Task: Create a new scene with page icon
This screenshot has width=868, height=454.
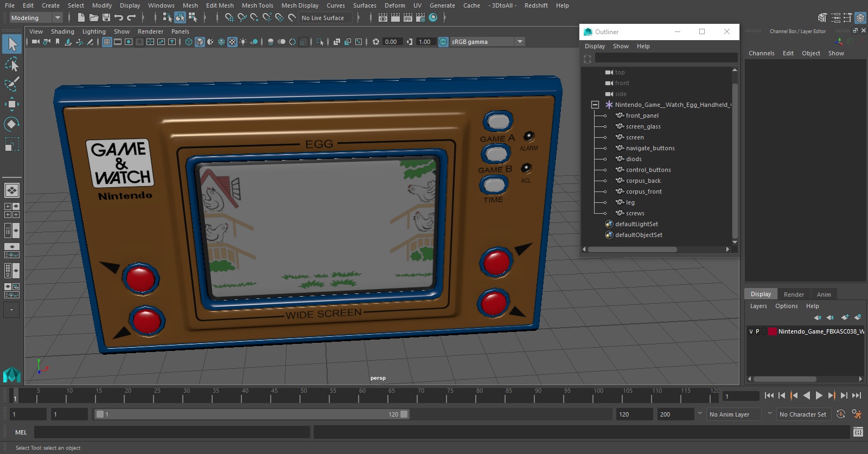Action: point(81,17)
